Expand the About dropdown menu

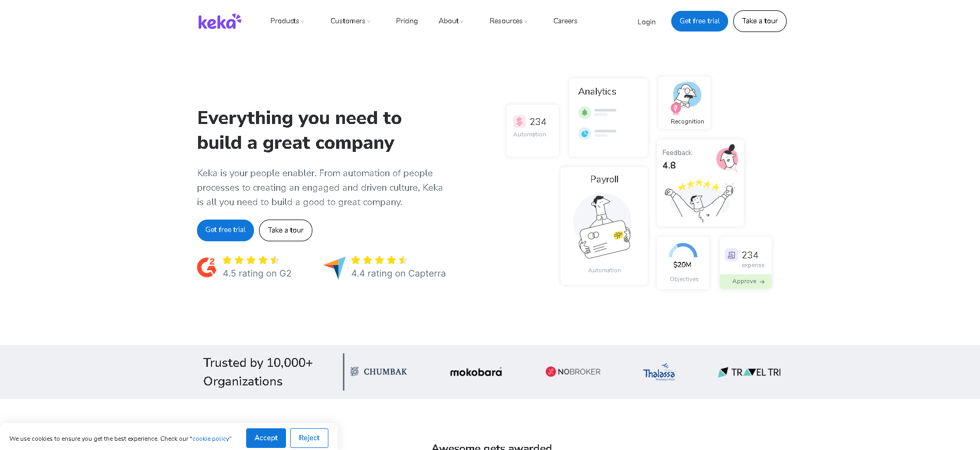coord(451,21)
